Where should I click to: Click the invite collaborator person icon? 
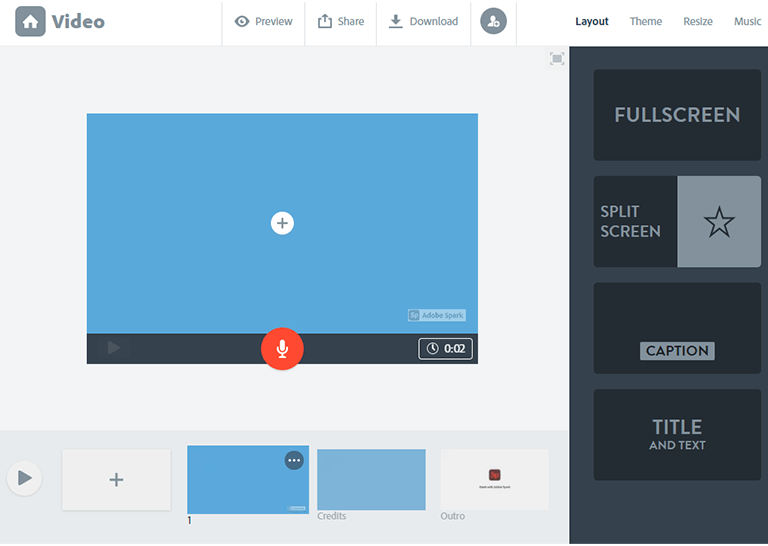pyautogui.click(x=493, y=22)
